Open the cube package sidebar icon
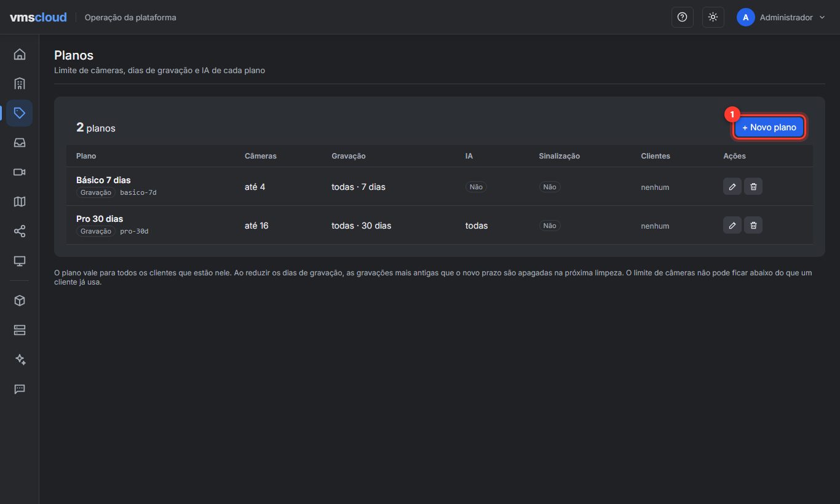Viewport: 840px width, 504px height. [20, 301]
